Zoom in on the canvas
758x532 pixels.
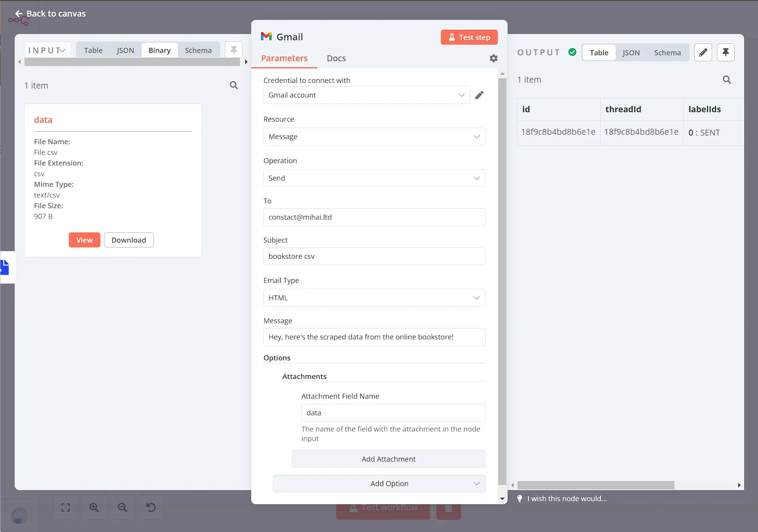tap(94, 508)
